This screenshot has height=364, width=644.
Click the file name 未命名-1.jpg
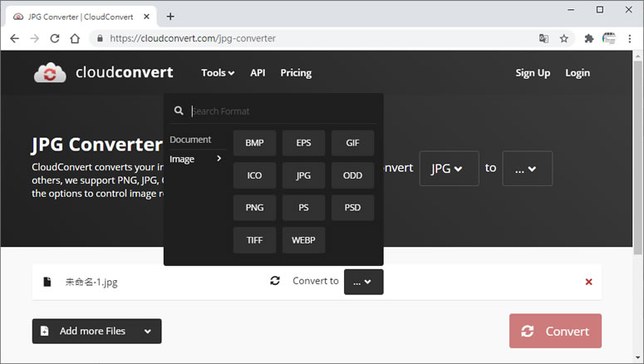91,282
